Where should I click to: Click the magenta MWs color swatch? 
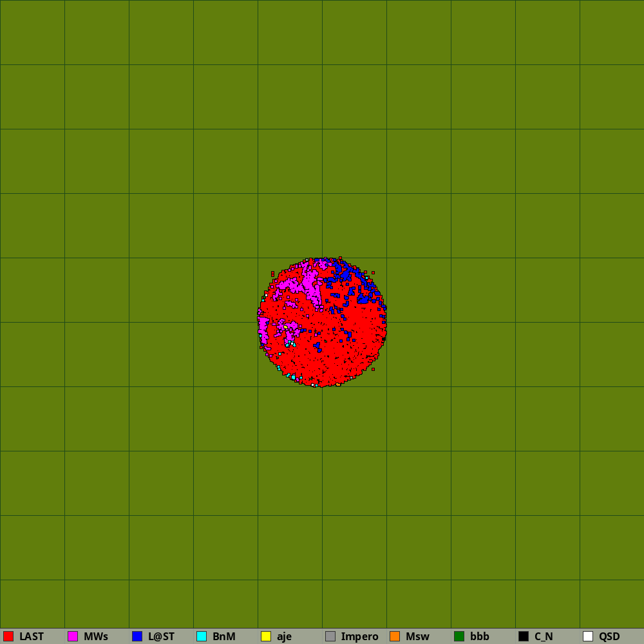click(x=73, y=636)
